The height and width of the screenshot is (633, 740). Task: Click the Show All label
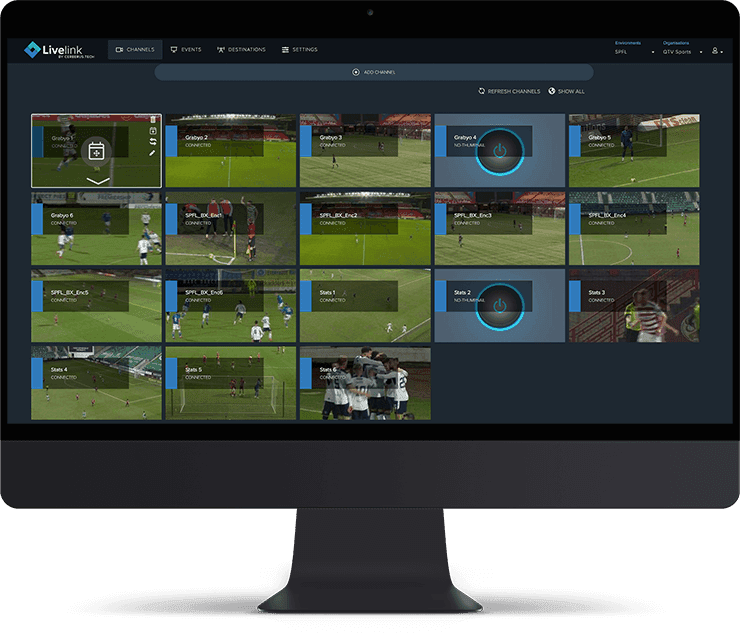(571, 92)
